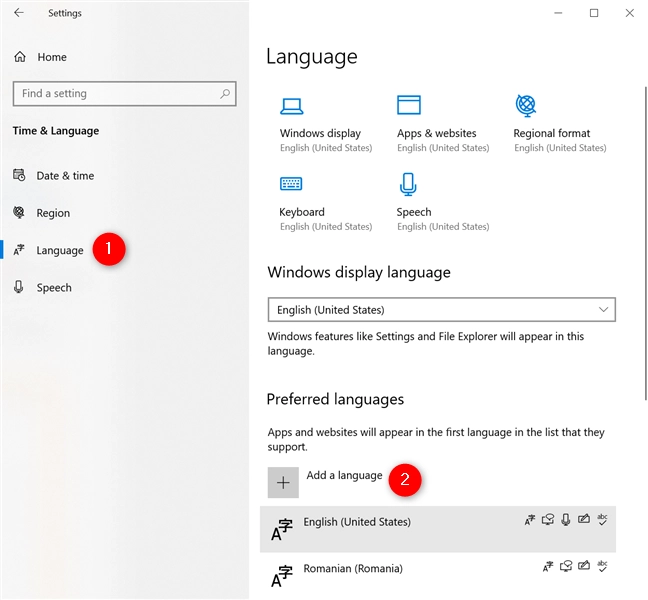Click spell-check abc icon for English
648x600 pixels.
603,519
